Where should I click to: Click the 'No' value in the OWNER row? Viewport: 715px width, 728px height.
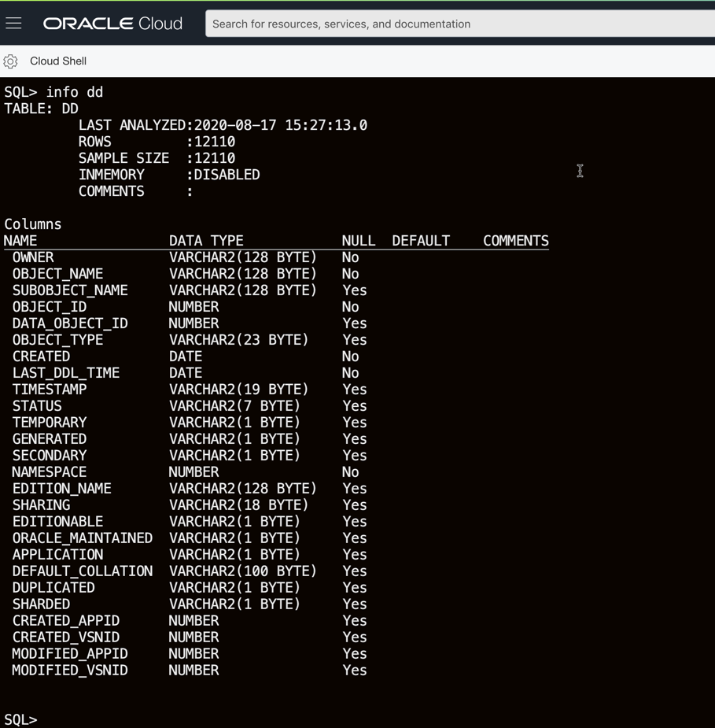pyautogui.click(x=350, y=257)
